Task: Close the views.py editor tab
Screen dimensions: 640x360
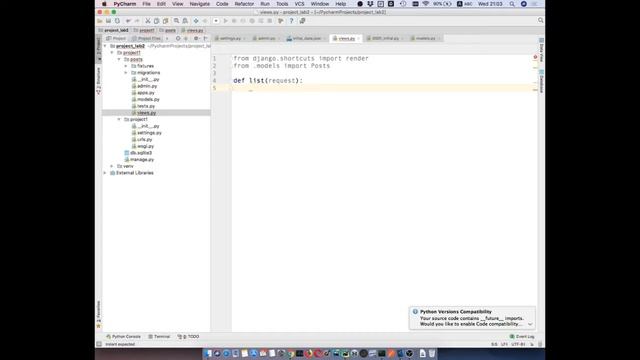Action: pyautogui.click(x=358, y=39)
